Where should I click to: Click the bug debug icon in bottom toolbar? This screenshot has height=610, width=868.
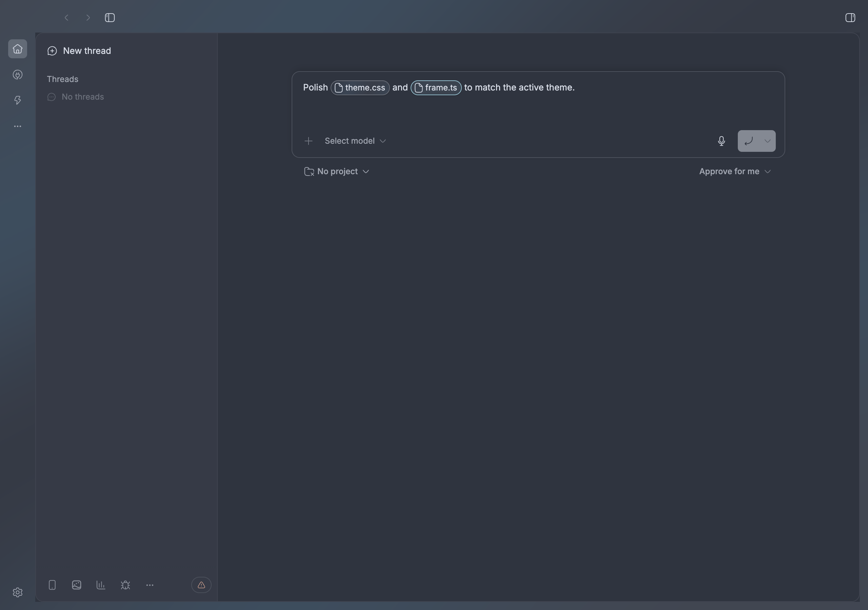click(x=125, y=585)
